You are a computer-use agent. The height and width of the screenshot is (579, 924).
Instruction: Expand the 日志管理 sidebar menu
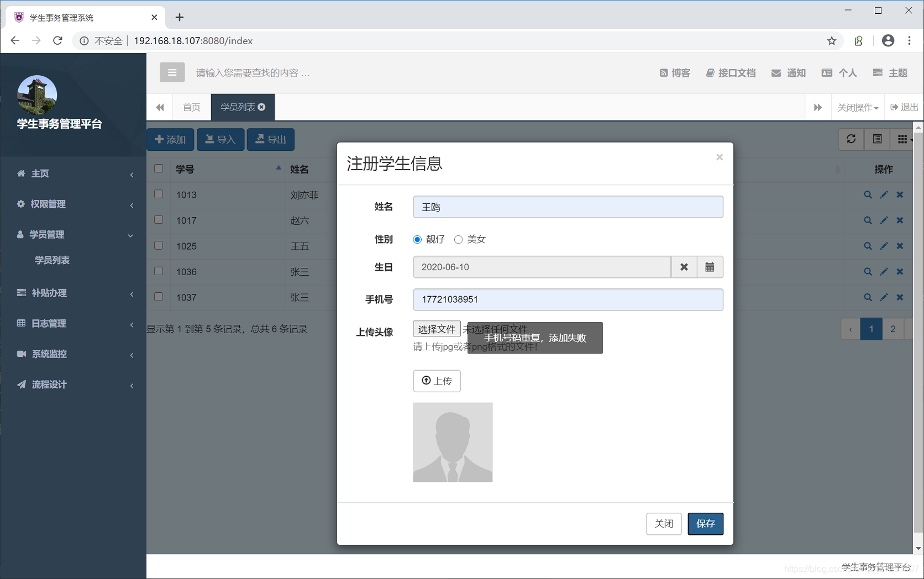[x=73, y=323]
